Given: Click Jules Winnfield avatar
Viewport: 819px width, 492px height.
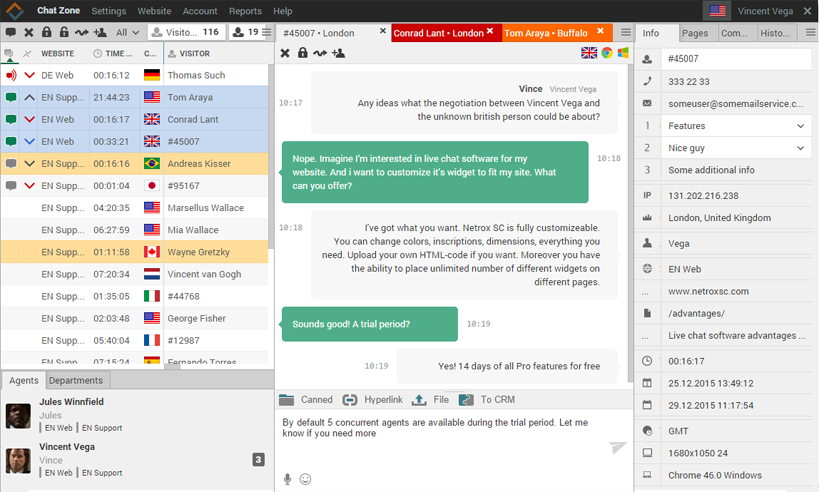Looking at the screenshot, I should [18, 416].
